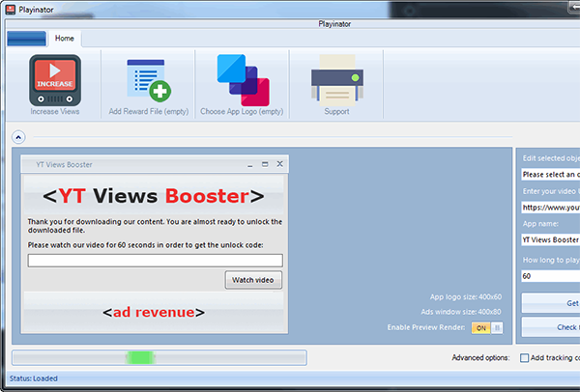Image resolution: width=580 pixels, height=392 pixels.
Task: Switch to the Home tab
Action: pyautogui.click(x=65, y=38)
